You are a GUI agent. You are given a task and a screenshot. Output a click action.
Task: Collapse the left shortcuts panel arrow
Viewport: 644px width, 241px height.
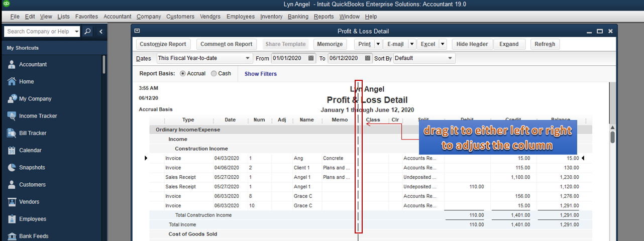[100, 31]
